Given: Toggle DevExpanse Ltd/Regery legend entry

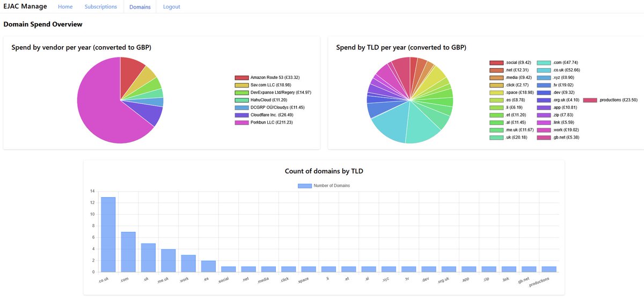Looking at the screenshot, I should pyautogui.click(x=273, y=93).
